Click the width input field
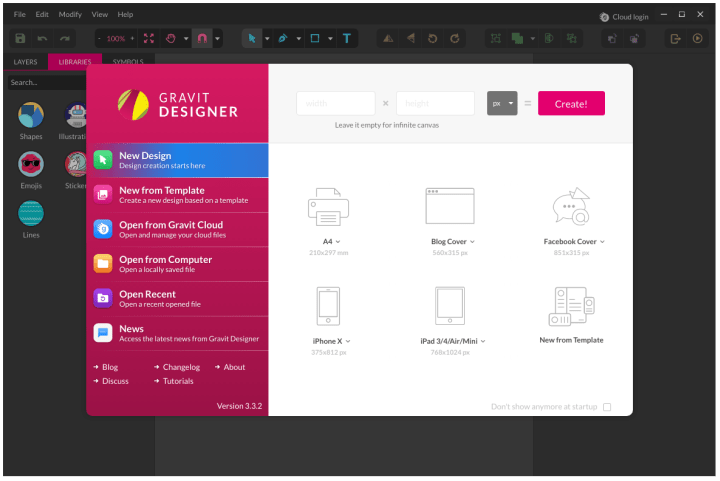 click(336, 103)
